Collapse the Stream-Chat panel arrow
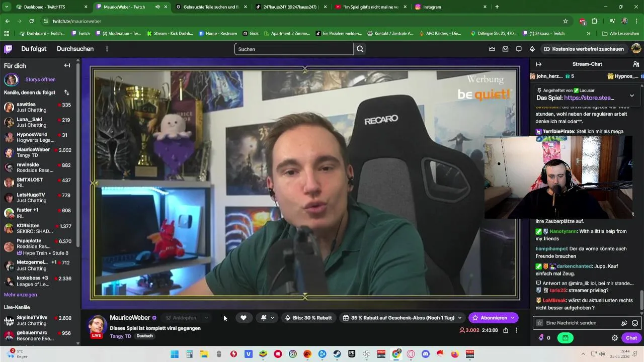Image resolution: width=644 pixels, height=362 pixels. coord(538,64)
